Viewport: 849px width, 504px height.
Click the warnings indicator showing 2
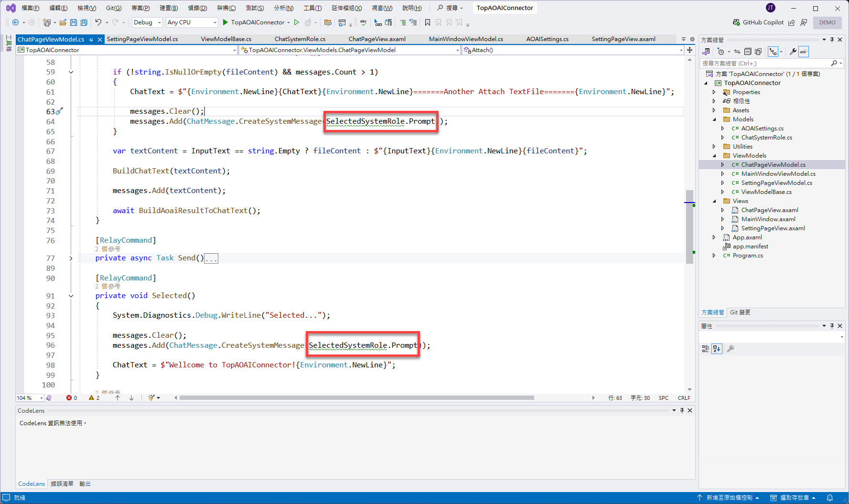pos(94,398)
